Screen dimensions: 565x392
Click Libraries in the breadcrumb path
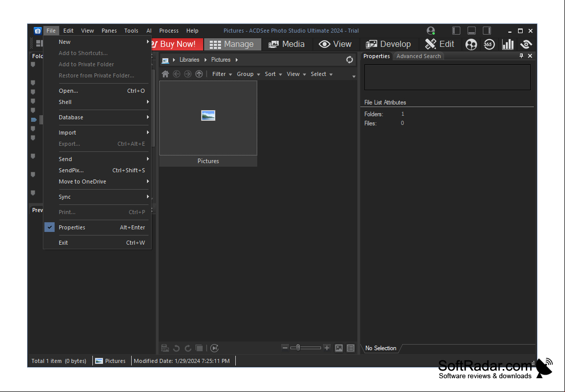[x=189, y=60]
